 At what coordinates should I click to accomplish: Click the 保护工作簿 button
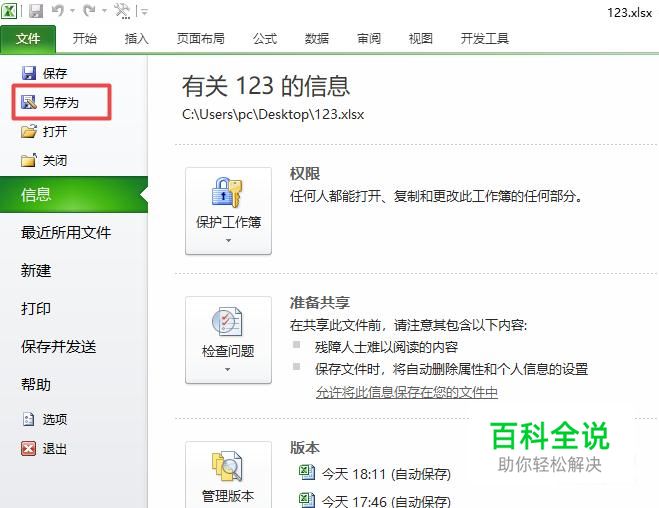click(x=228, y=211)
